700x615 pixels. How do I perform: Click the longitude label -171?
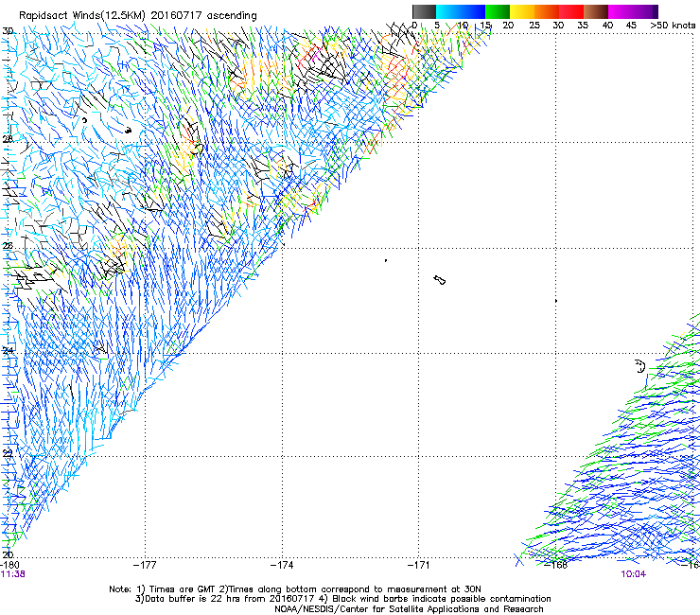coord(419,565)
